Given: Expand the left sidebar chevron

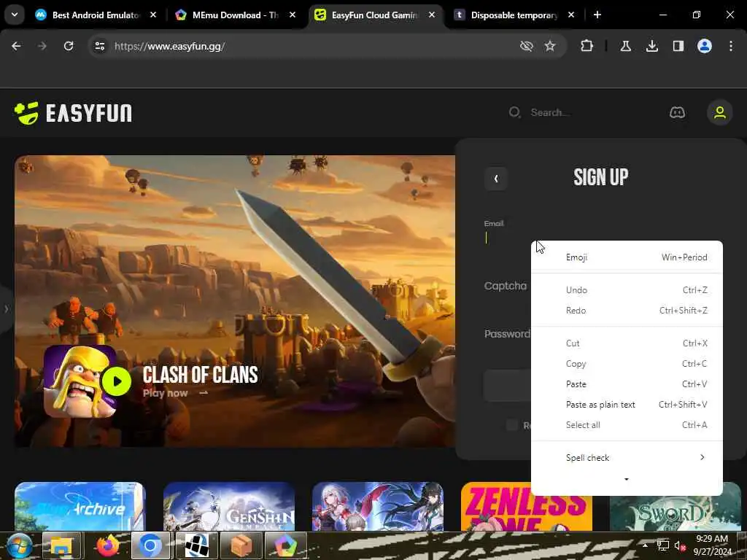Looking at the screenshot, I should click(x=6, y=309).
